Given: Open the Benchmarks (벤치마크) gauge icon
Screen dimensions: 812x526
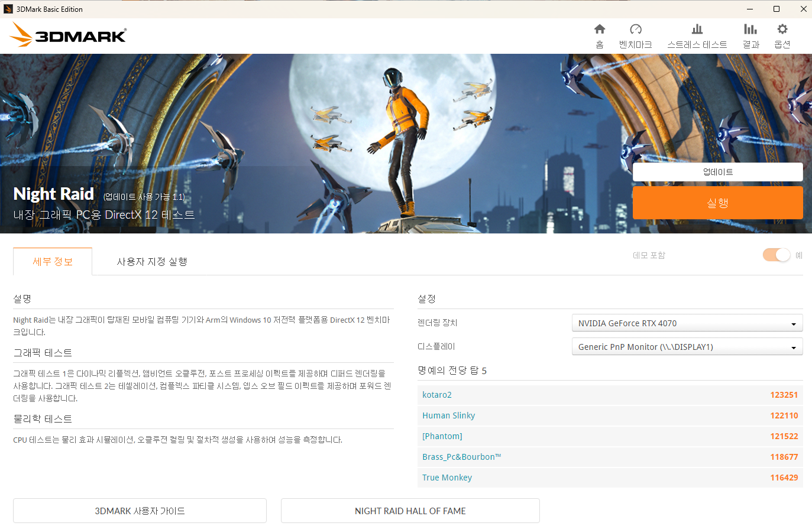Looking at the screenshot, I should point(636,30).
